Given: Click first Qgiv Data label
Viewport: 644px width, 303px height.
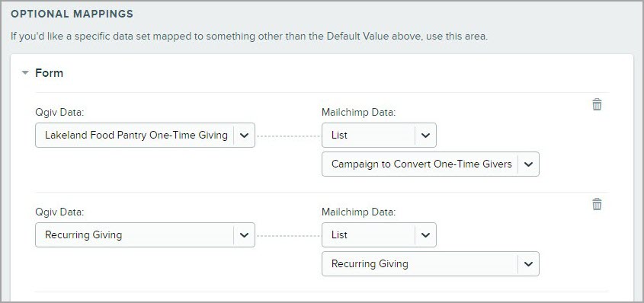Looking at the screenshot, I should [59, 113].
